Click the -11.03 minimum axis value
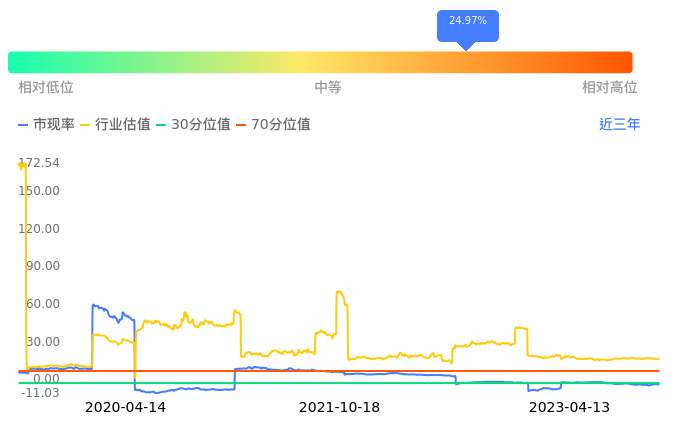The height and width of the screenshot is (442, 686). pos(39,393)
